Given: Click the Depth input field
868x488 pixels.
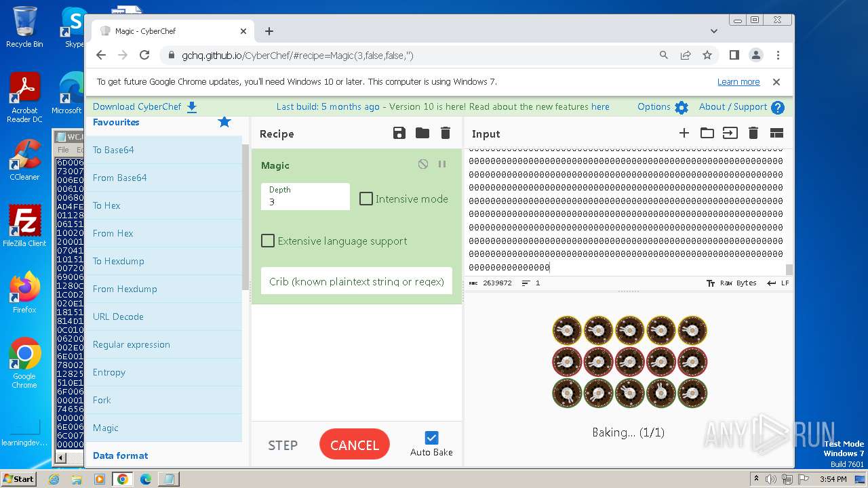Looking at the screenshot, I should 305,197.
